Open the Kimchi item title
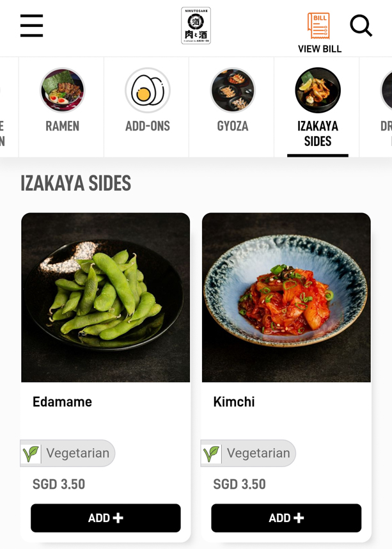Image resolution: width=392 pixels, height=549 pixels. [234, 402]
